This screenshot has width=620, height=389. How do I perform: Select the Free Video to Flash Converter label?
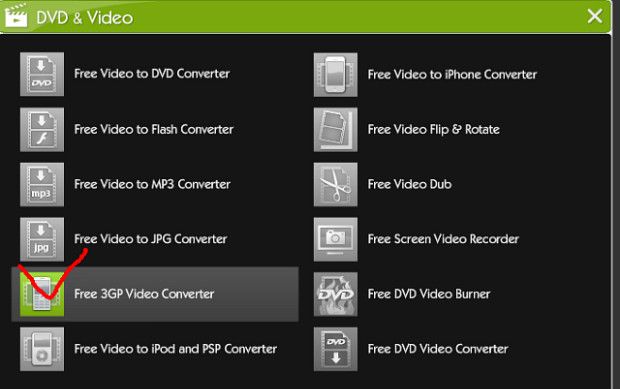pyautogui.click(x=154, y=129)
